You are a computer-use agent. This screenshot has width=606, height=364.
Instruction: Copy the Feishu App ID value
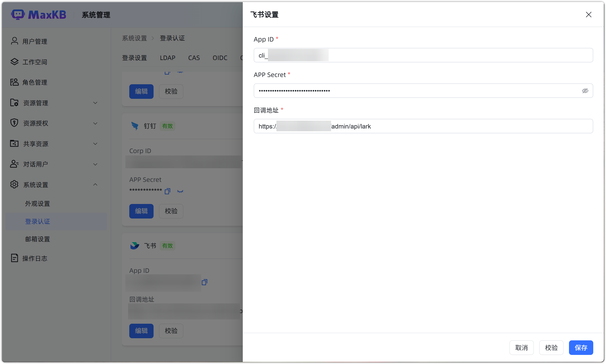[205, 282]
